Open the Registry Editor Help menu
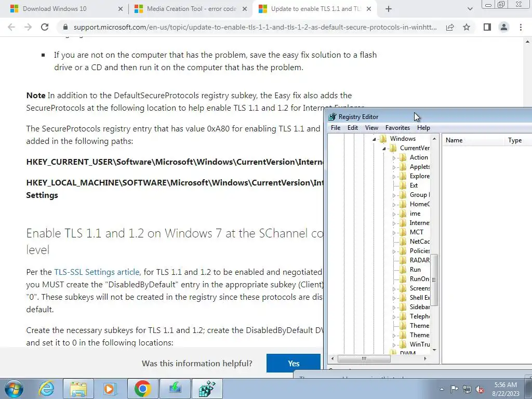Screen dimensions: 532x399 (423, 128)
